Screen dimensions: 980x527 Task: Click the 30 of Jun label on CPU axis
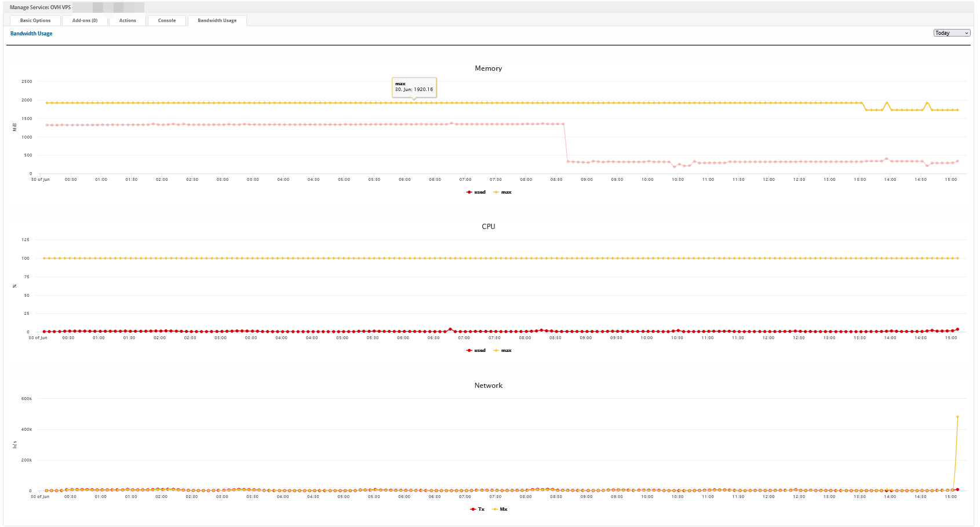38,338
